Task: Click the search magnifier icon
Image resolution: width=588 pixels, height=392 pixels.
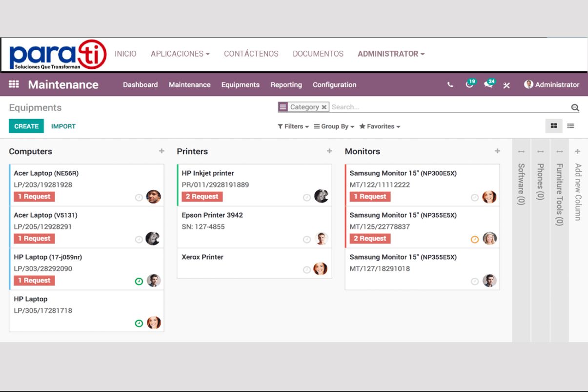Action: (575, 108)
